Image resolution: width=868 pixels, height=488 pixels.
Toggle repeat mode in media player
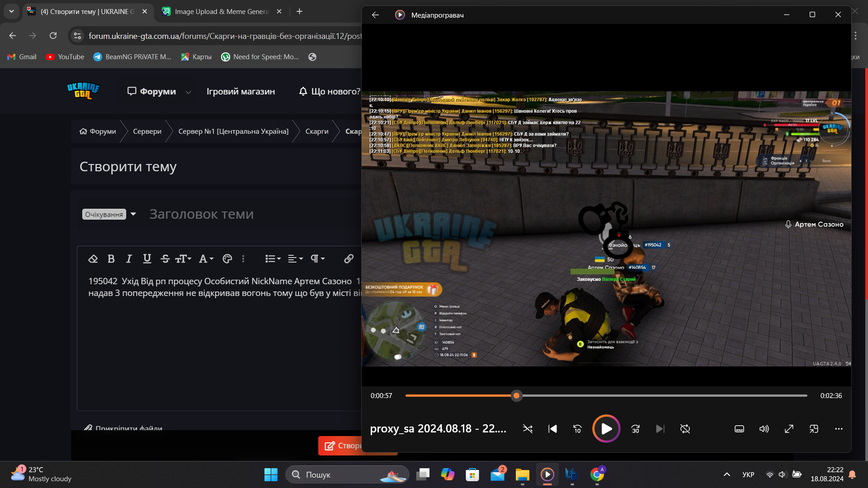685,429
